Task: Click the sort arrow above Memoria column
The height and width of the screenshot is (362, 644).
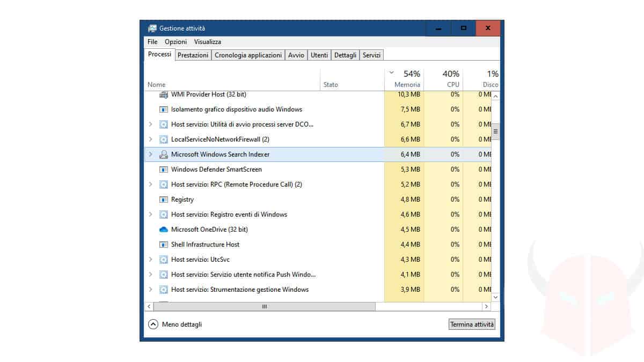Action: 392,73
